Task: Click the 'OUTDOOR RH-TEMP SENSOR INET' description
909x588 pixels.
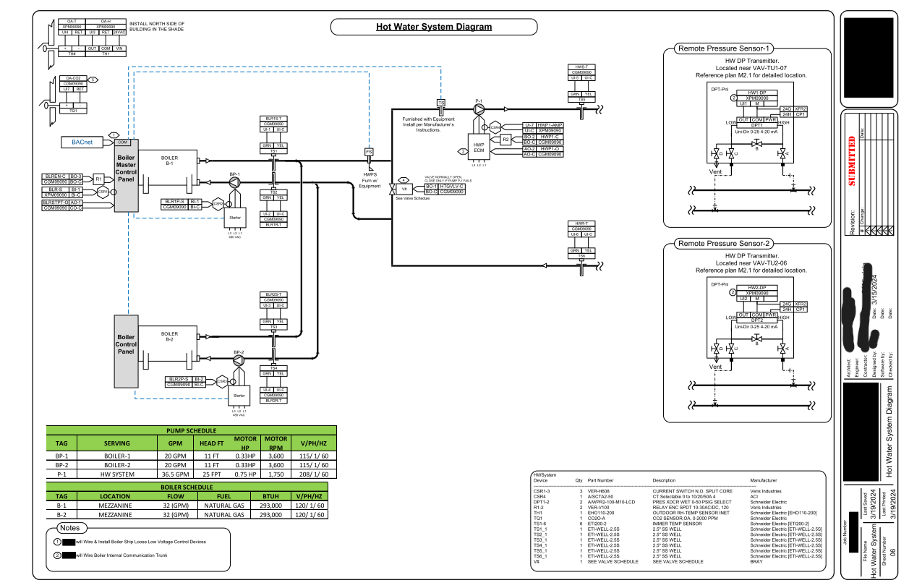Action: coord(691,513)
